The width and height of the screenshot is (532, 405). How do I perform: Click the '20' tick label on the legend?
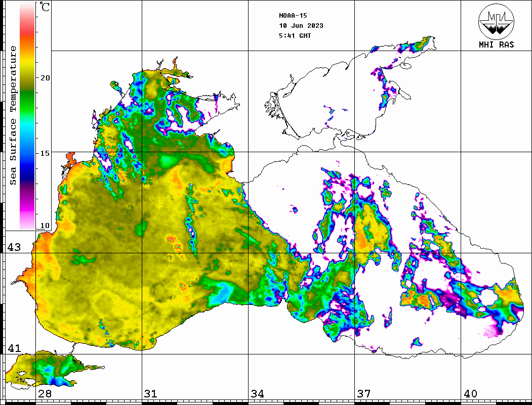click(45, 78)
